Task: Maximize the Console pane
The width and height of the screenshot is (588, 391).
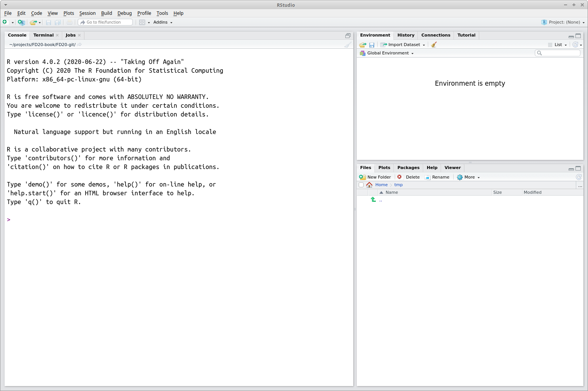Action: tap(348, 35)
